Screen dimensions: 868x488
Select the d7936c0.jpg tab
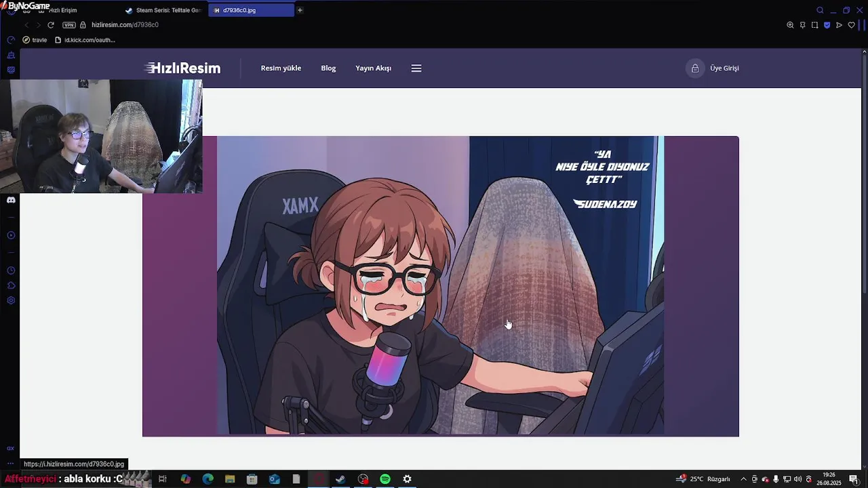251,10
